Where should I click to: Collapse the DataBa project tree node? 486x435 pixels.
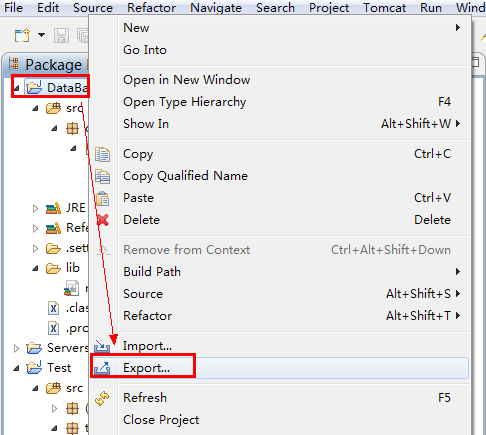pyautogui.click(x=16, y=88)
